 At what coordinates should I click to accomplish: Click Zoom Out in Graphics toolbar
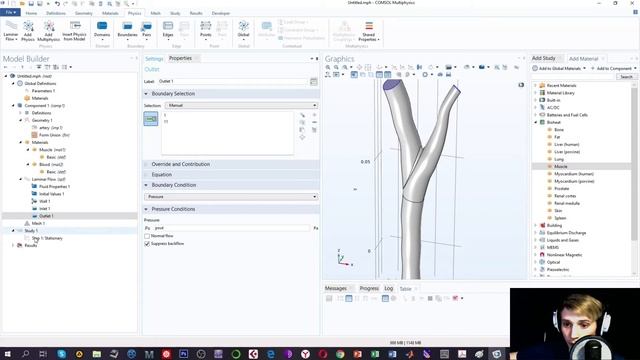tap(336, 67)
